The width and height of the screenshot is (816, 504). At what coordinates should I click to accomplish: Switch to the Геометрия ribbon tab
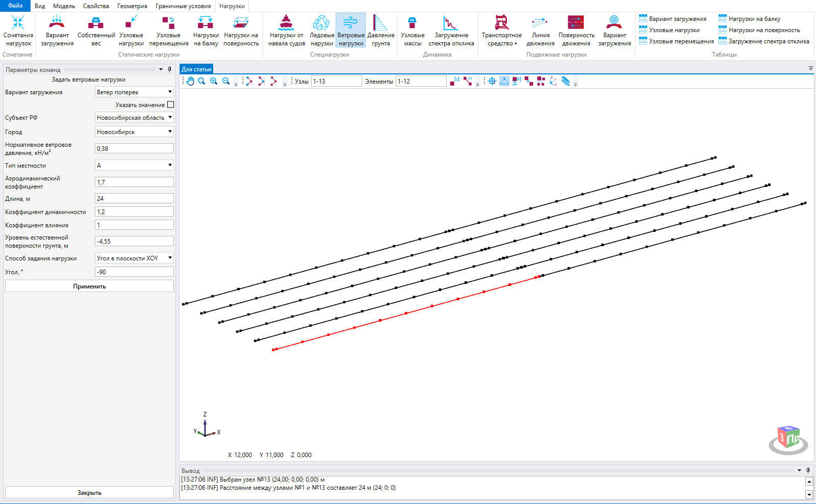click(x=132, y=6)
